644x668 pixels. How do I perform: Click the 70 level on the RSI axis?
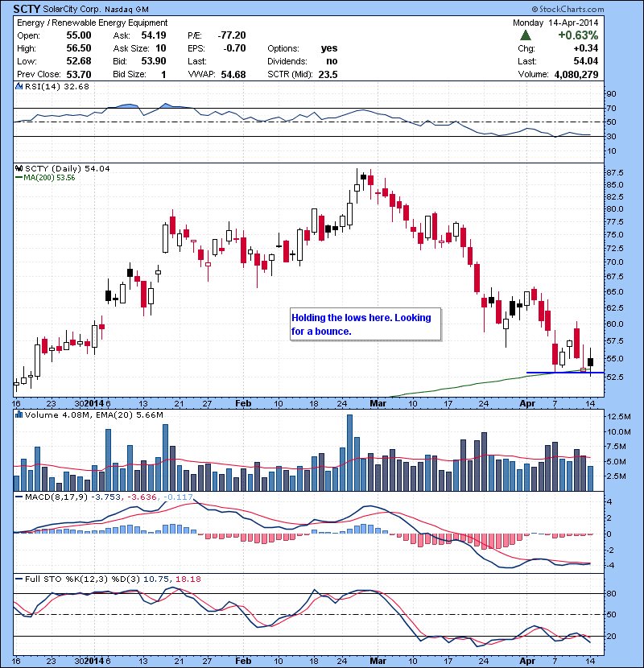point(611,108)
